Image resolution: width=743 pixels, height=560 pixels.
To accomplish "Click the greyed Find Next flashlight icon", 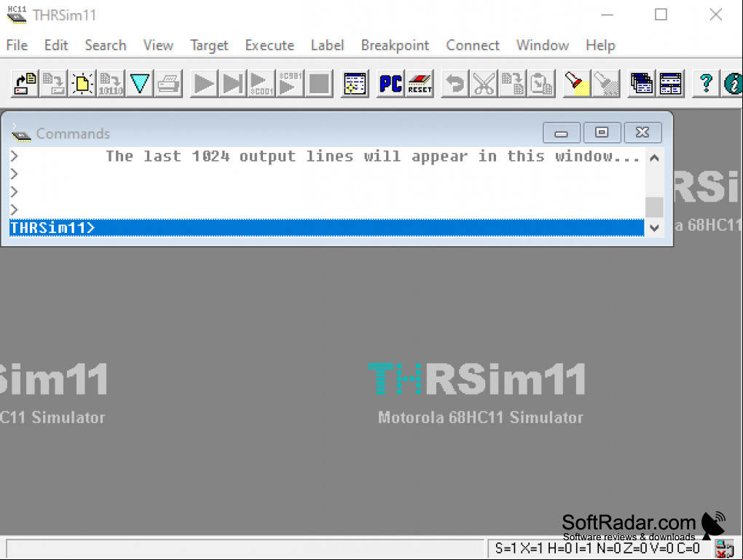I will (606, 84).
